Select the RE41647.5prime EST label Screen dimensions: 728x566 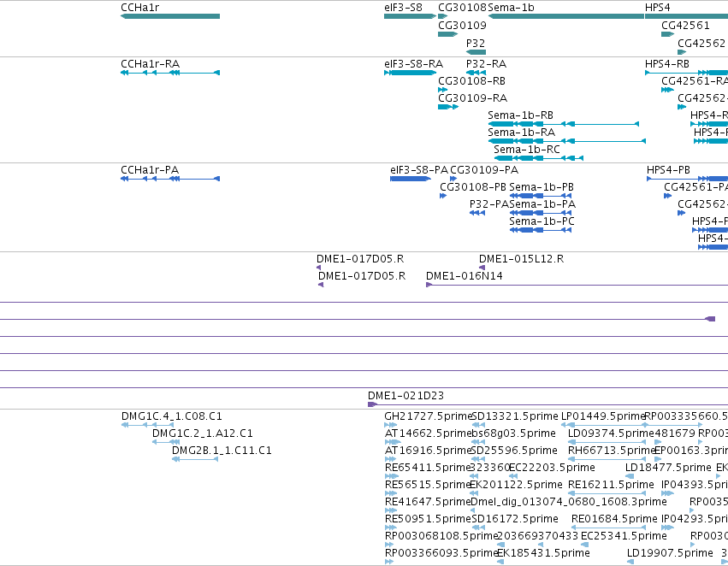point(428,502)
